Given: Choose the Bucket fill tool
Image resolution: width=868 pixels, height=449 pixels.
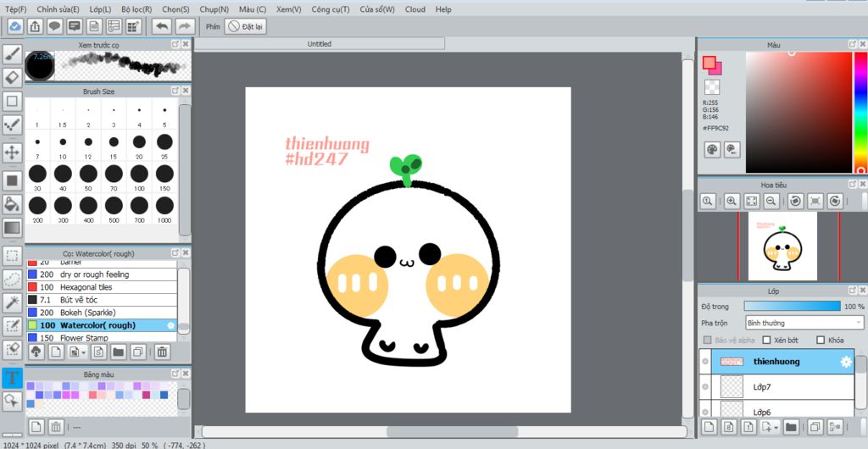Looking at the screenshot, I should [x=12, y=203].
